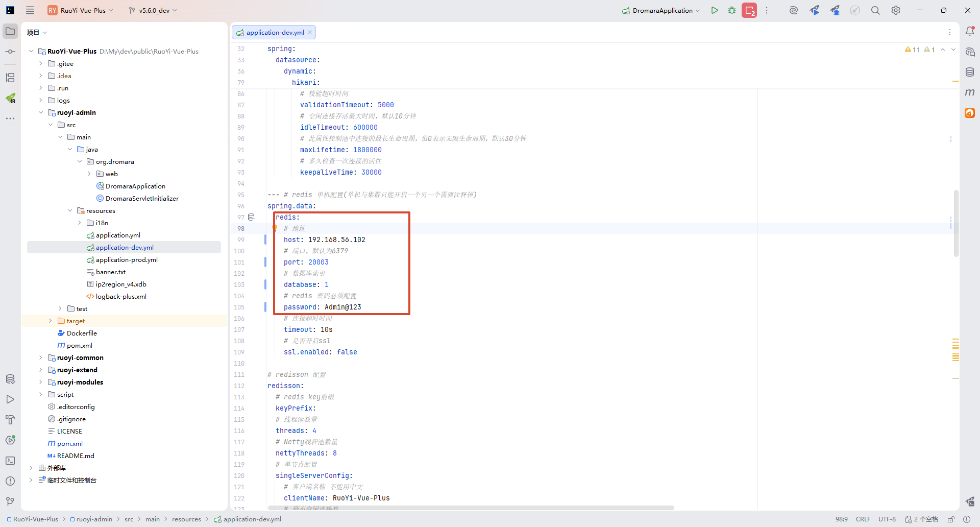This screenshot has width=980, height=527.
Task: Show the Notifications bell panel
Action: pyautogui.click(x=970, y=32)
